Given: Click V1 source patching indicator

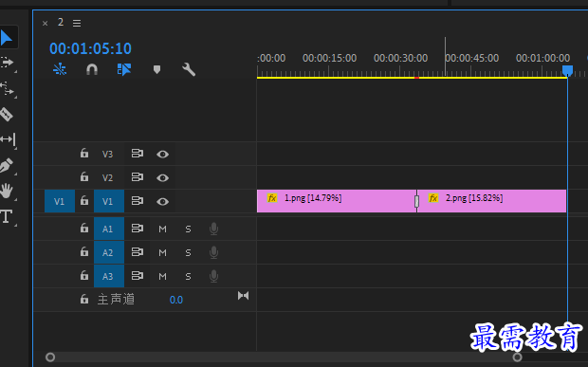Looking at the screenshot, I should click(x=59, y=201).
